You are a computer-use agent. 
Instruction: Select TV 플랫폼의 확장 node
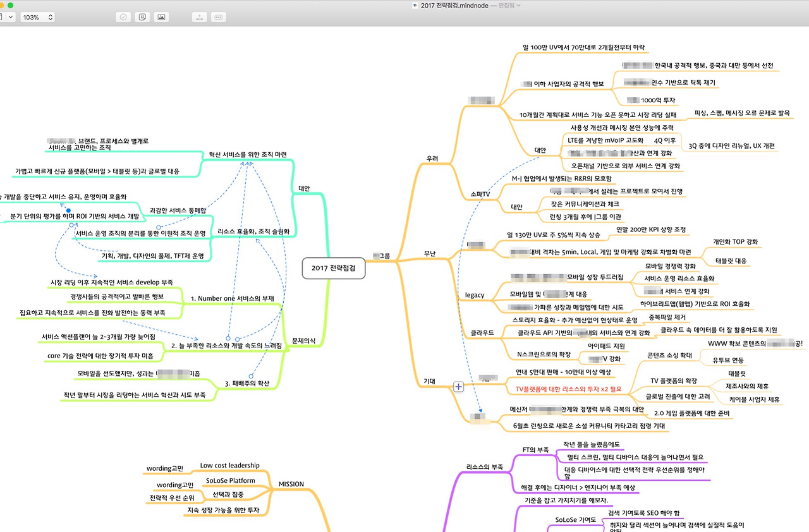click(674, 381)
